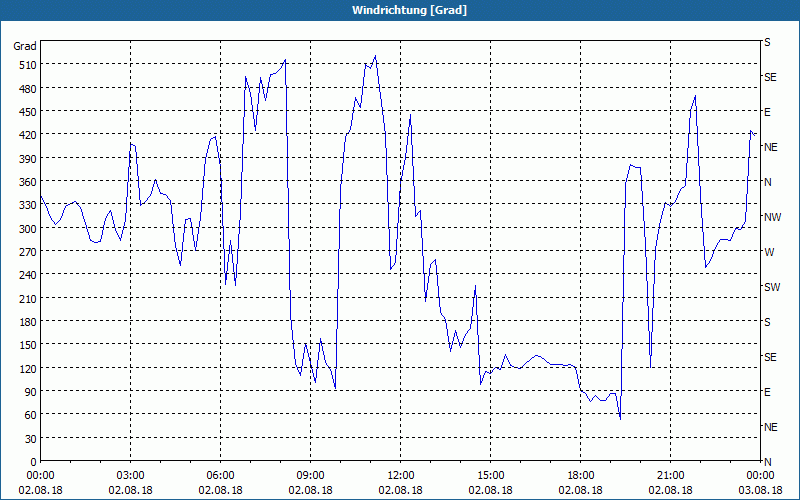Click the W compass label
The height and width of the screenshot is (500, 800).
coord(769,252)
